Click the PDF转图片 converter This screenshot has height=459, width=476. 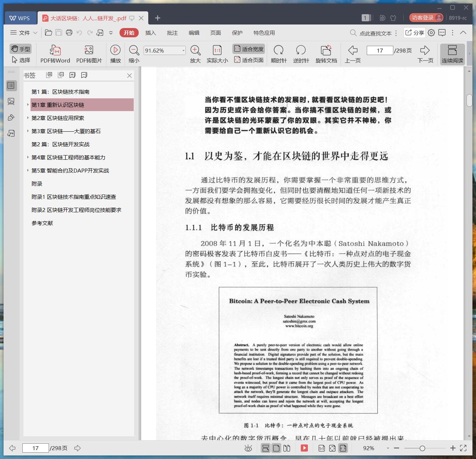89,54
